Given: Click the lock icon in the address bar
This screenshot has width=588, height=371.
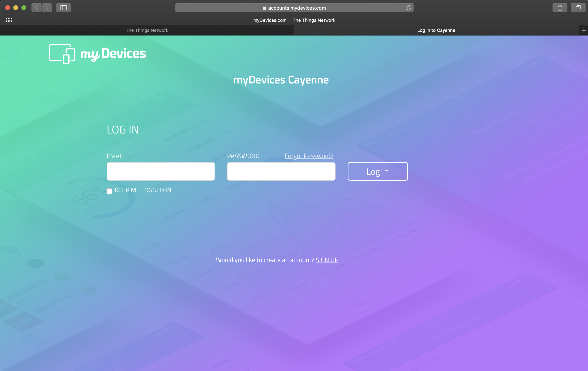Looking at the screenshot, I should [264, 8].
